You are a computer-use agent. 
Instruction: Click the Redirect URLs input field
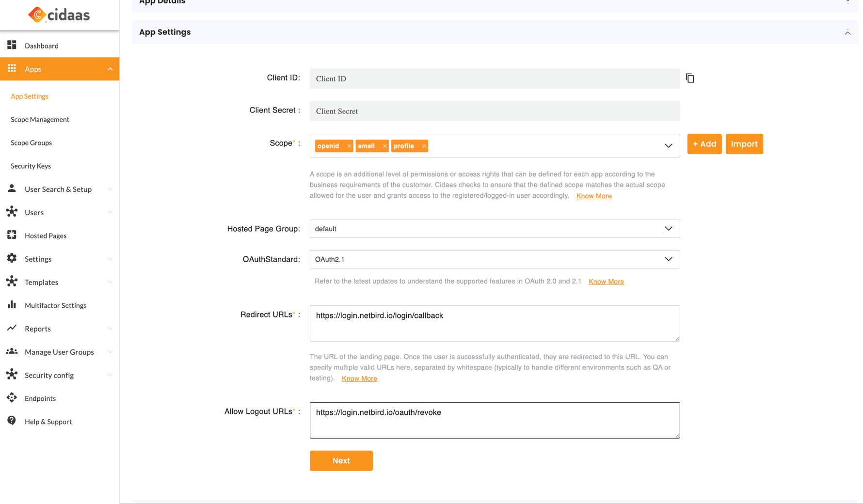[x=494, y=323]
